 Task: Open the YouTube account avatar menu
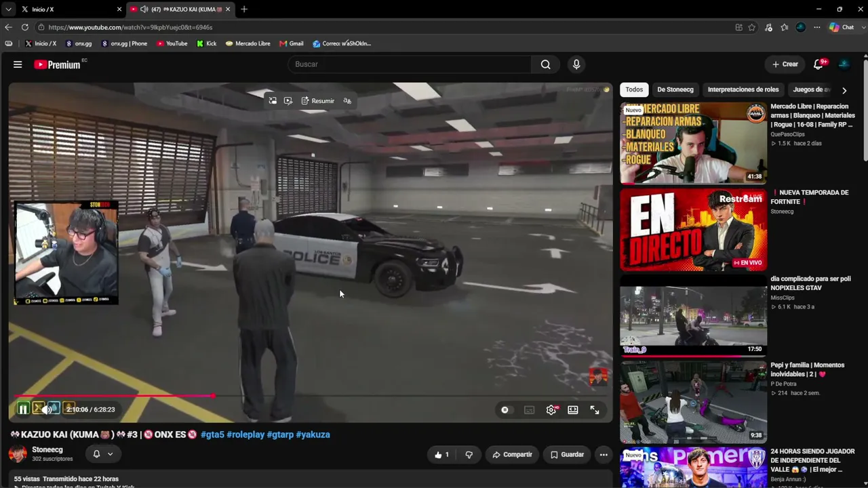tap(844, 64)
